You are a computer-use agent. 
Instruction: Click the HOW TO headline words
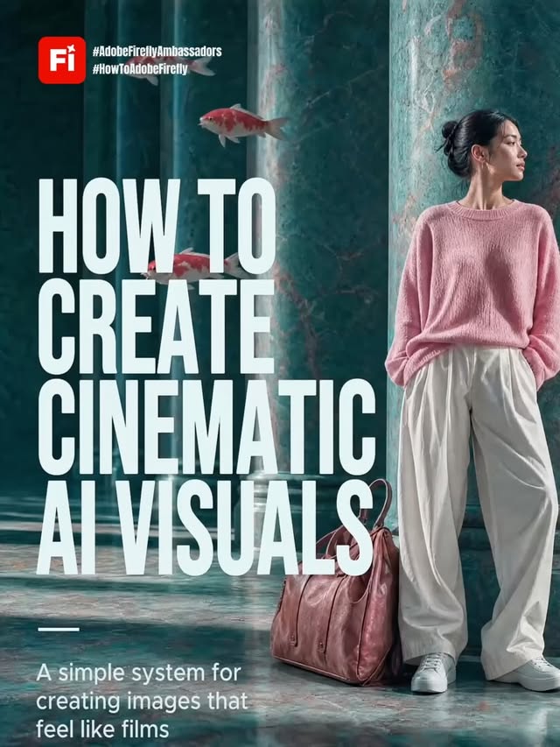click(x=157, y=226)
